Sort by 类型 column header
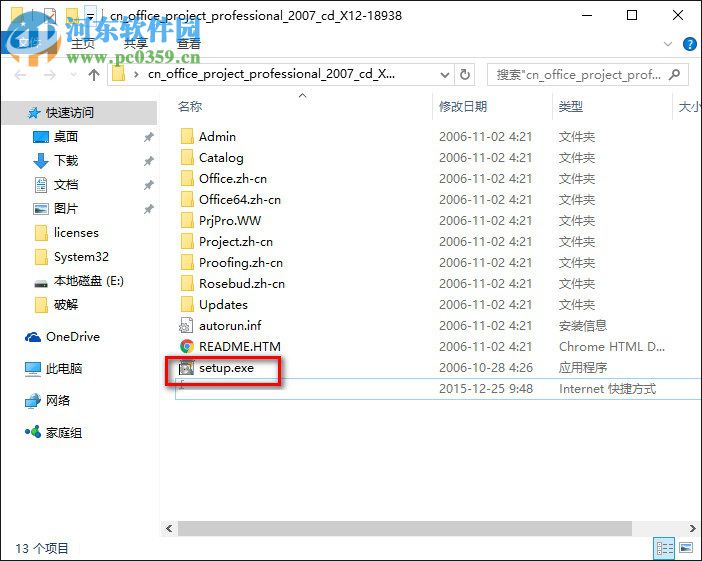Viewport: 702px width, 561px height. [x=570, y=107]
